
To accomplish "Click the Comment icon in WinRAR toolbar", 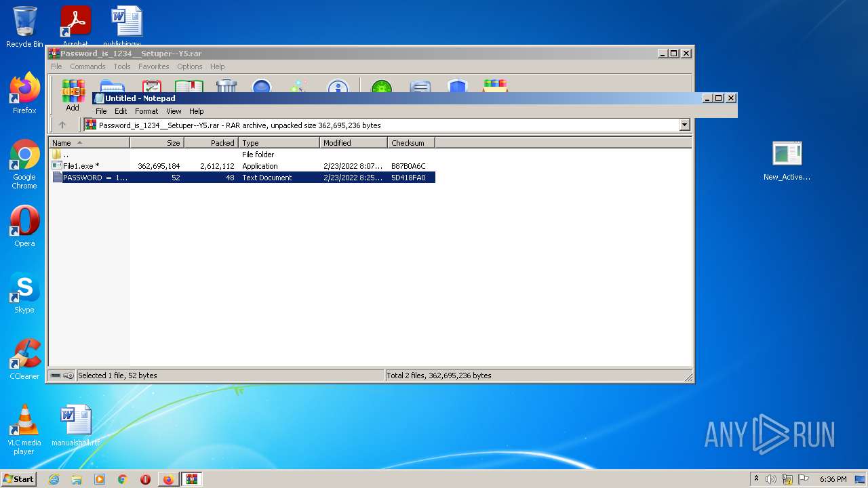I will pos(420,86).
